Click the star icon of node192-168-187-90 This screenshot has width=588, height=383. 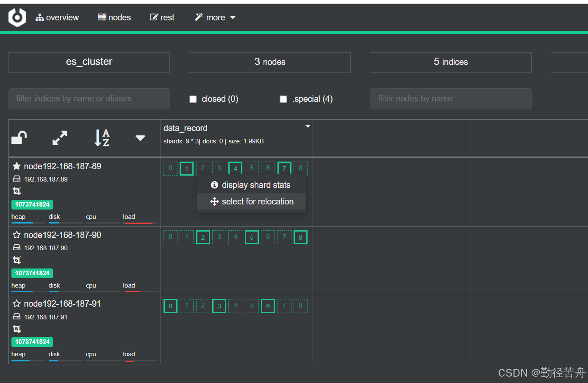[17, 235]
